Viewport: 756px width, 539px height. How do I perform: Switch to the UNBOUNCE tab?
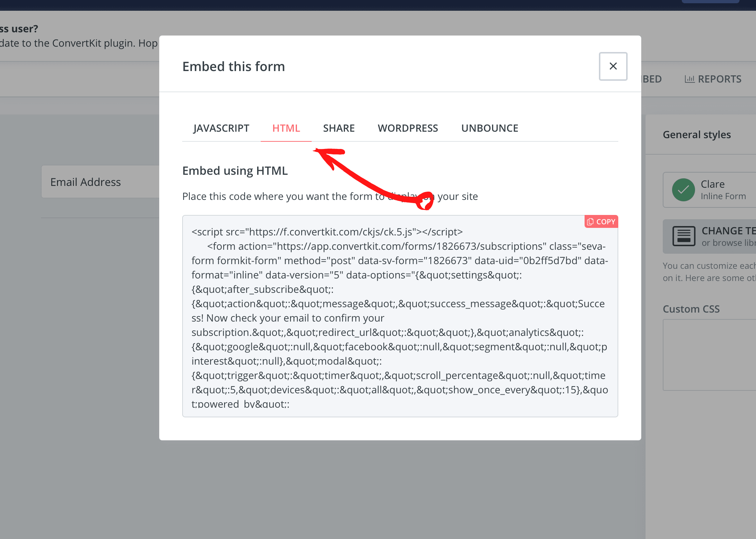coord(490,128)
